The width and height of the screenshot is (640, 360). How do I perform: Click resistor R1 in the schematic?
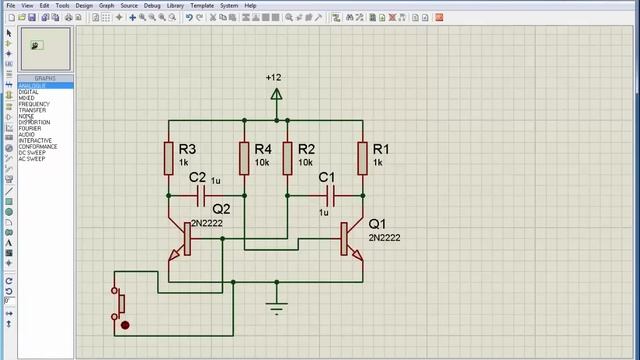point(362,158)
